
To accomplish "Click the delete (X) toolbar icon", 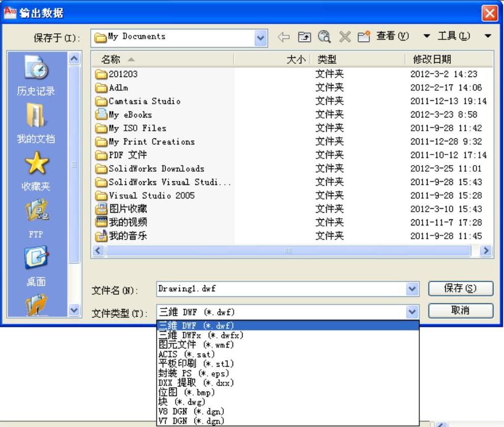I will (x=344, y=36).
